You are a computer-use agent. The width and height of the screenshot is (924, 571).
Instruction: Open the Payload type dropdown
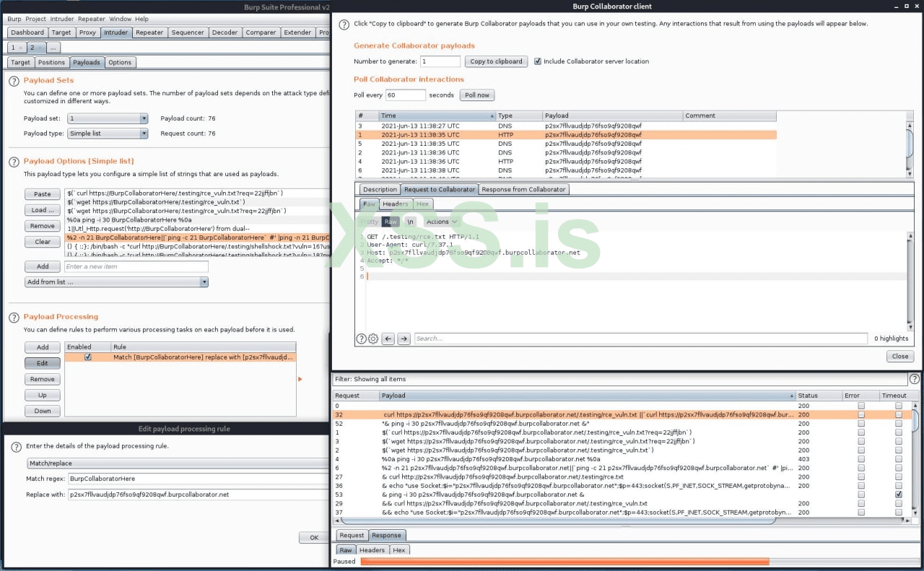[108, 134]
